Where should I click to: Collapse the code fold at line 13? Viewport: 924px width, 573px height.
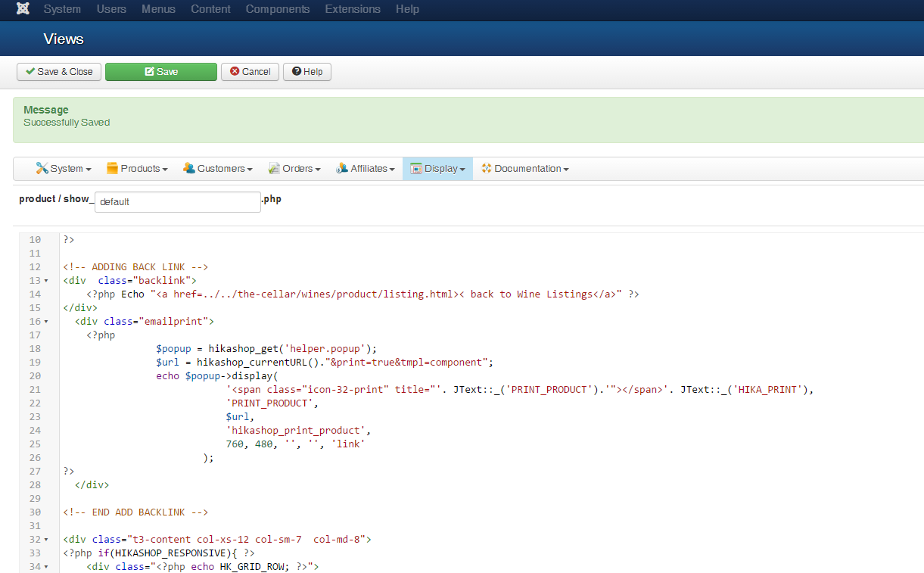pos(46,281)
